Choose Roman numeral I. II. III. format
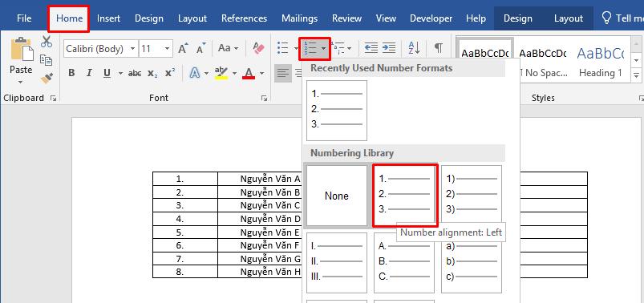 pos(337,263)
